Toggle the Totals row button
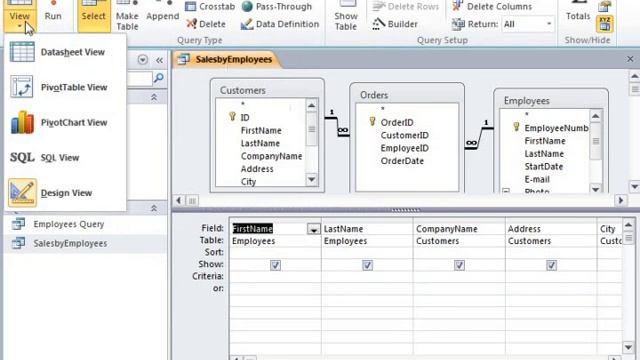The width and height of the screenshot is (640, 360). point(578,11)
